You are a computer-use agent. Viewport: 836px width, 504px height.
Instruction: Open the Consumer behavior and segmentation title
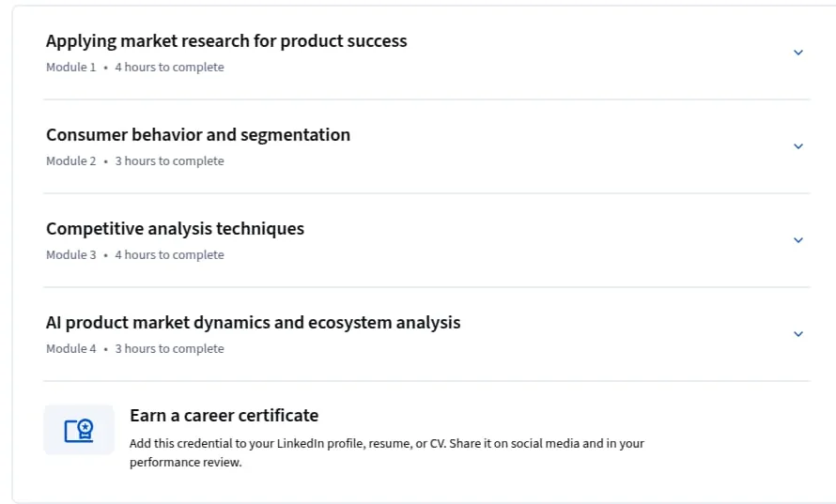198,135
